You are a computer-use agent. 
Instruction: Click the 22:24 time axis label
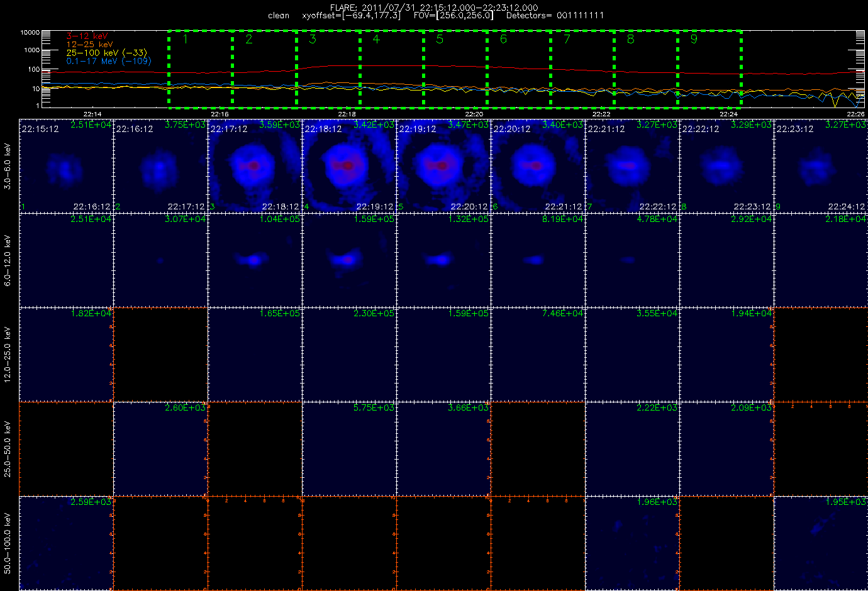tap(728, 114)
